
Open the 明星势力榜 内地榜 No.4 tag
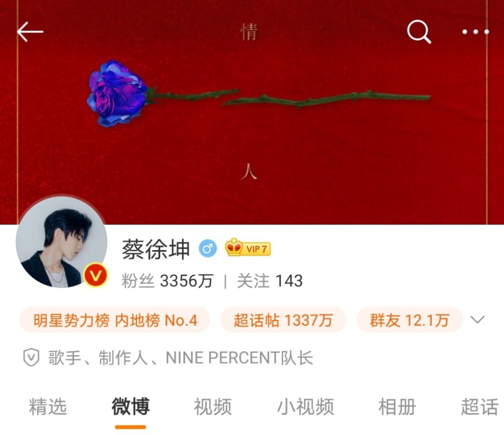pos(115,320)
